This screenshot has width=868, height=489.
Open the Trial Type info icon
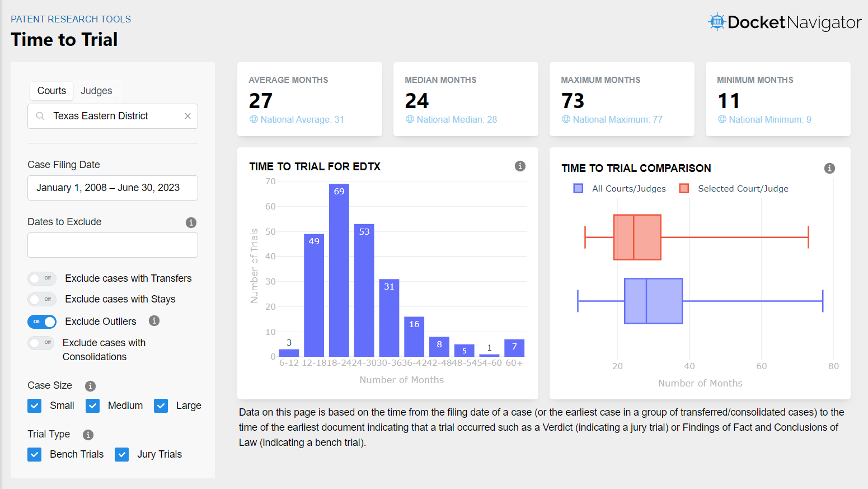point(88,435)
